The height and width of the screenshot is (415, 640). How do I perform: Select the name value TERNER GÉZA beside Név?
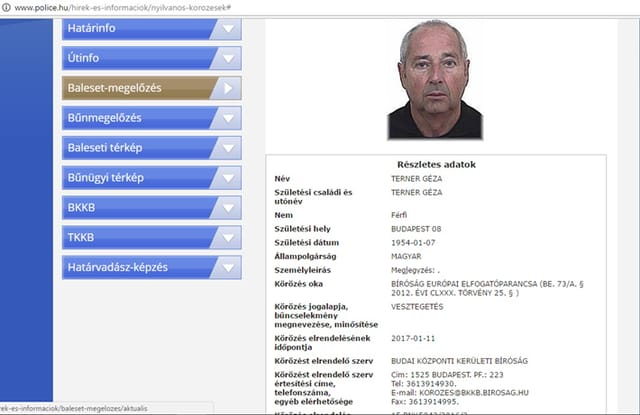[416, 179]
